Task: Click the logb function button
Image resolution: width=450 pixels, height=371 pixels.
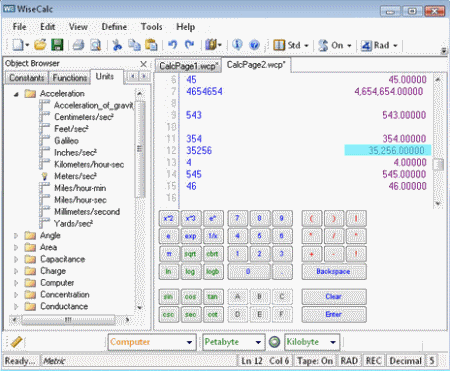Action: tap(213, 271)
